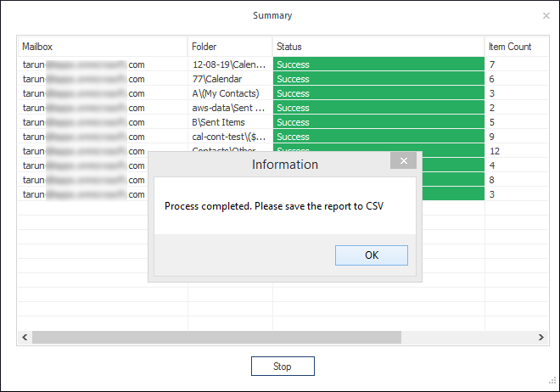Click the Status column header
Screen dimensions: 560x392
coord(378,47)
